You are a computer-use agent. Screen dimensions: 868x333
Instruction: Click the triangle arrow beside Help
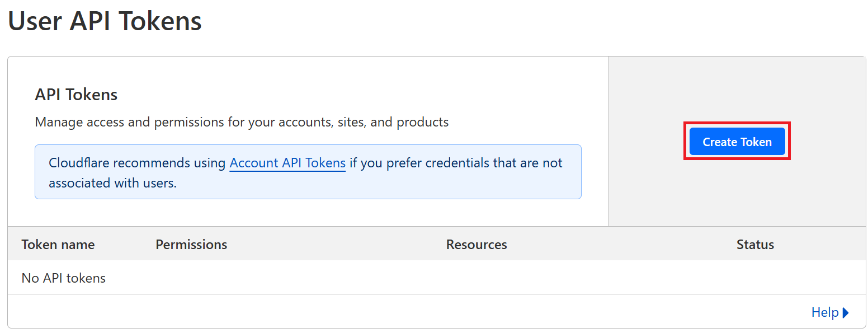846,312
